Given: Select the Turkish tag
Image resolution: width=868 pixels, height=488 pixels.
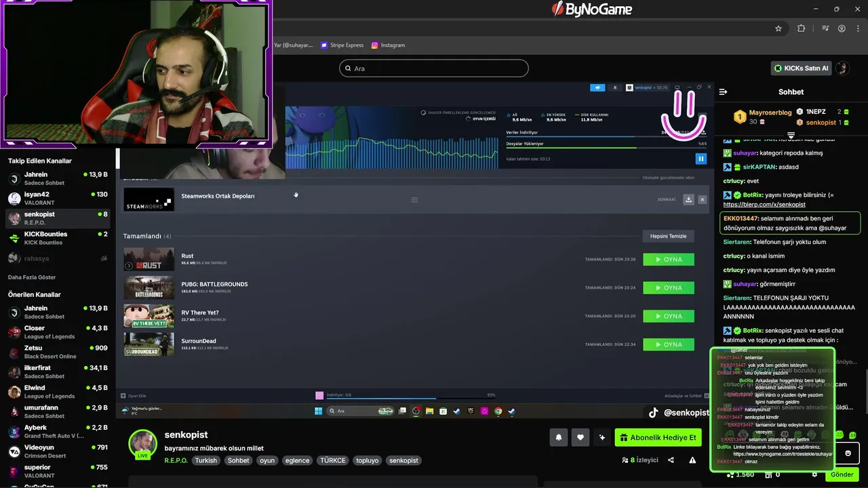Looking at the screenshot, I should click(206, 461).
